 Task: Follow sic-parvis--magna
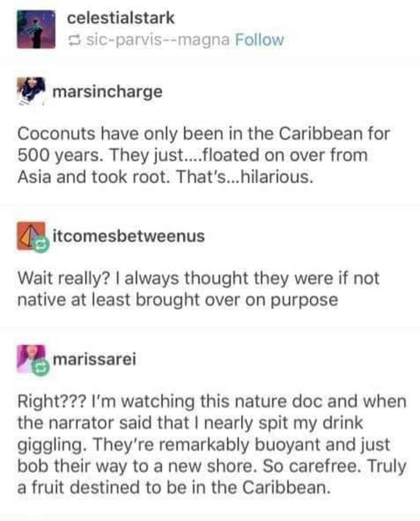pyautogui.click(x=259, y=40)
